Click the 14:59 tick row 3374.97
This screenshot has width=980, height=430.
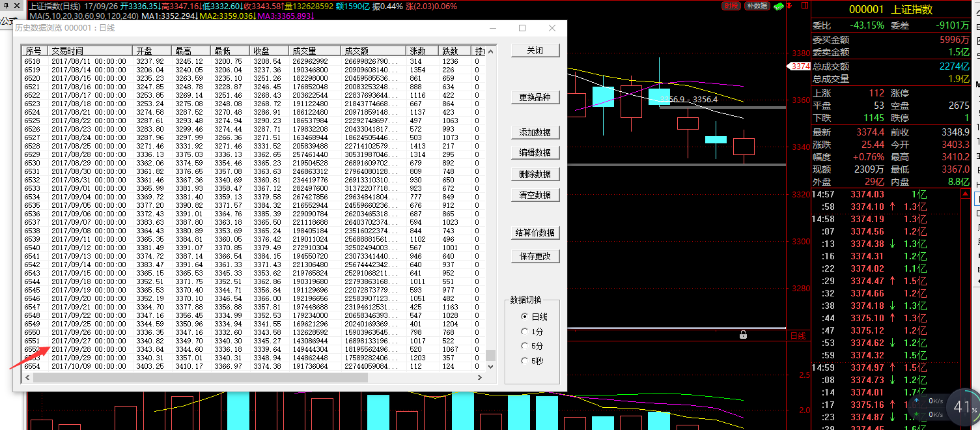pos(886,367)
